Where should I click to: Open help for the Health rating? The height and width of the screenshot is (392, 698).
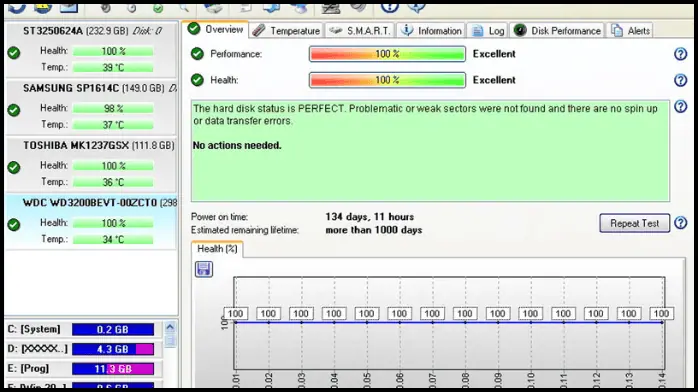[x=680, y=80]
